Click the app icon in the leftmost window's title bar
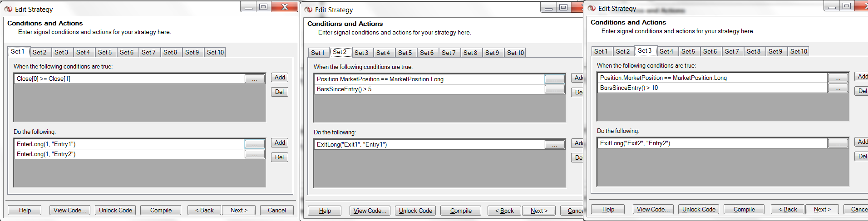 point(8,9)
